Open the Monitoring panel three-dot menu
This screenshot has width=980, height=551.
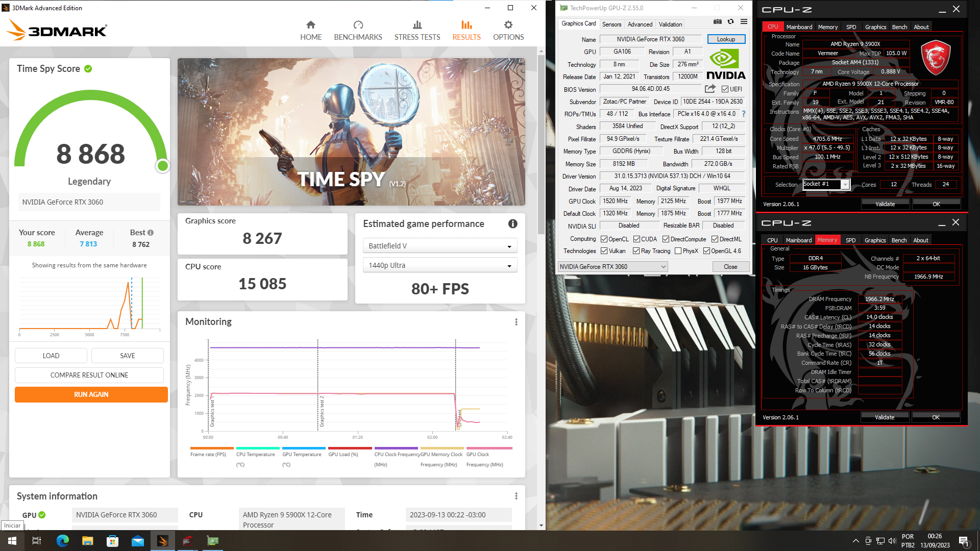pyautogui.click(x=516, y=322)
